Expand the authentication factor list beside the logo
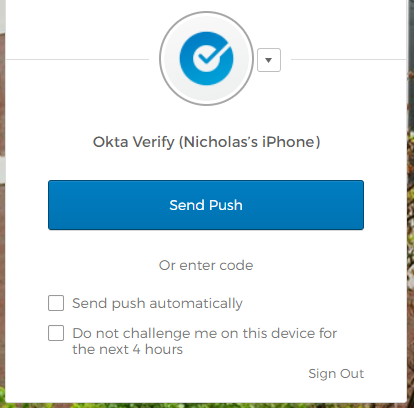The height and width of the screenshot is (408, 414). [x=269, y=60]
